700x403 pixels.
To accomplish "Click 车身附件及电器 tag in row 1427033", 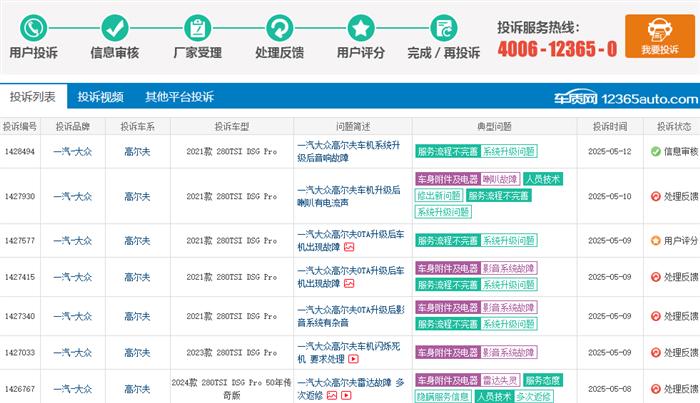I will [x=448, y=352].
